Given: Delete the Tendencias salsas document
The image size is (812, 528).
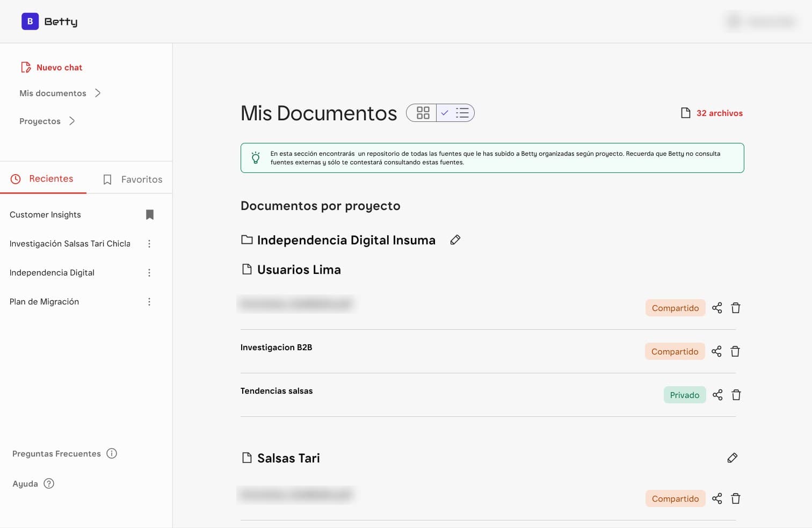Looking at the screenshot, I should pyautogui.click(x=736, y=395).
